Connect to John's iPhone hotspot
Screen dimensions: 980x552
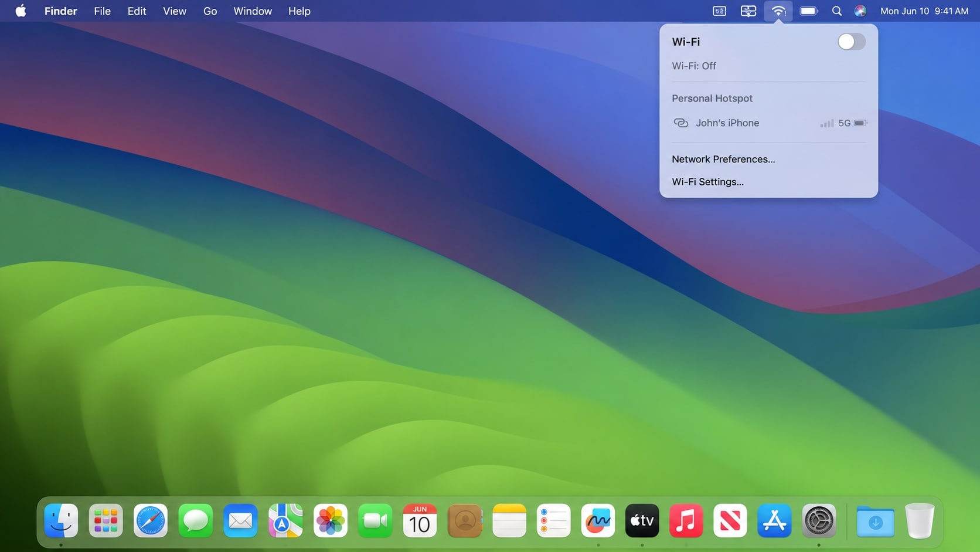coord(768,123)
